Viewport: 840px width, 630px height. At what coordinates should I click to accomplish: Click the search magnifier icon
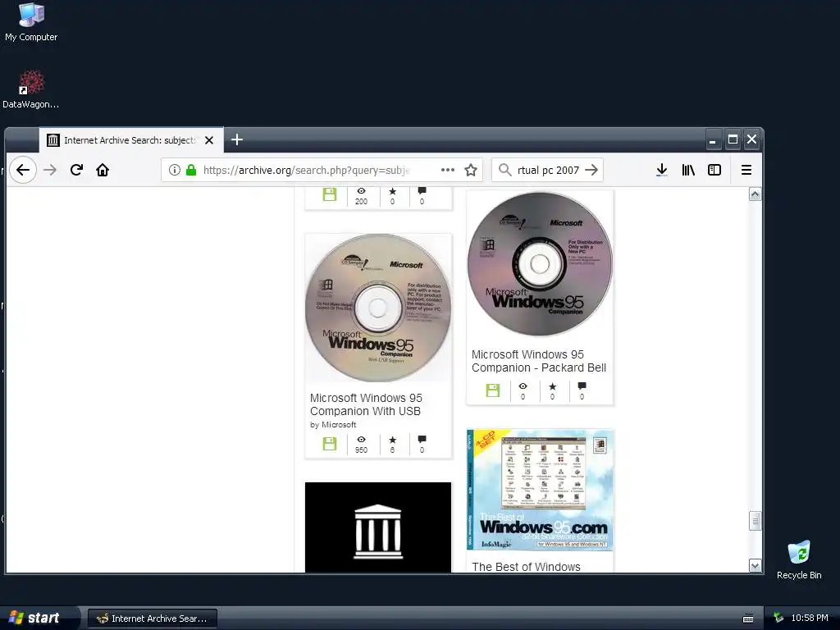pos(504,170)
